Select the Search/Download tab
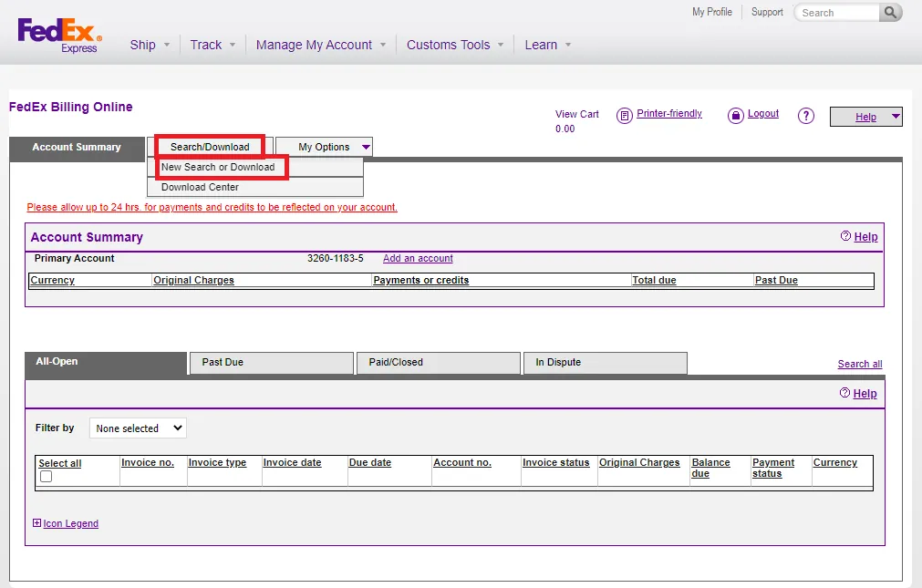Viewport: 922px width, 588px height. coord(210,147)
